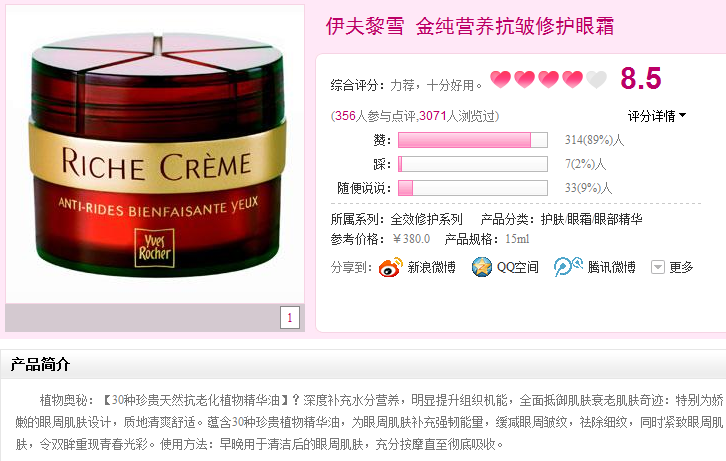Click the second pink heart rating
The height and width of the screenshot is (461, 726).
click(525, 79)
